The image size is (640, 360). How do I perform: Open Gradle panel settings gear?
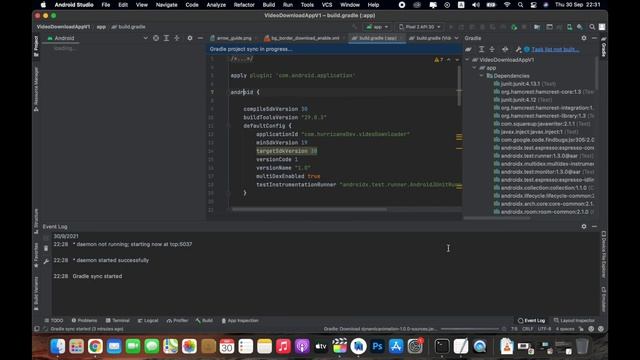[x=584, y=38]
